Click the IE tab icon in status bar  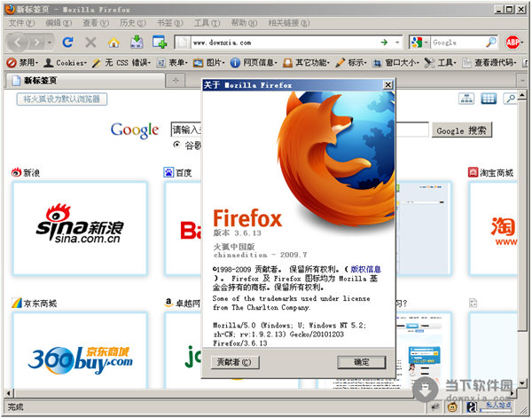coord(472,406)
